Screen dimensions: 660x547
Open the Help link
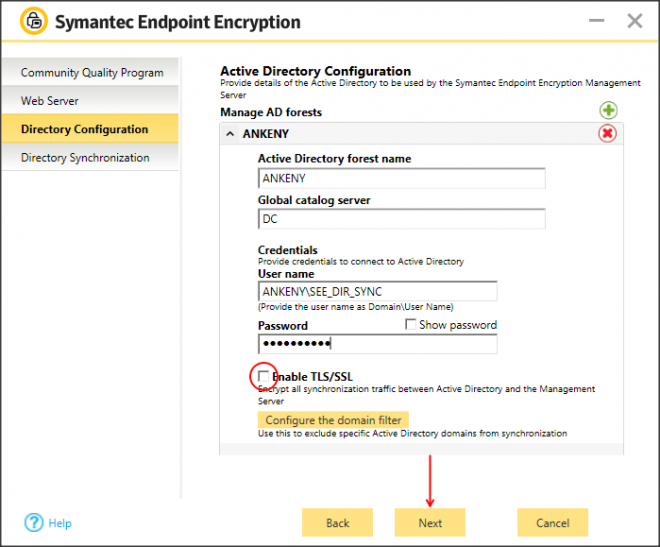(x=60, y=523)
